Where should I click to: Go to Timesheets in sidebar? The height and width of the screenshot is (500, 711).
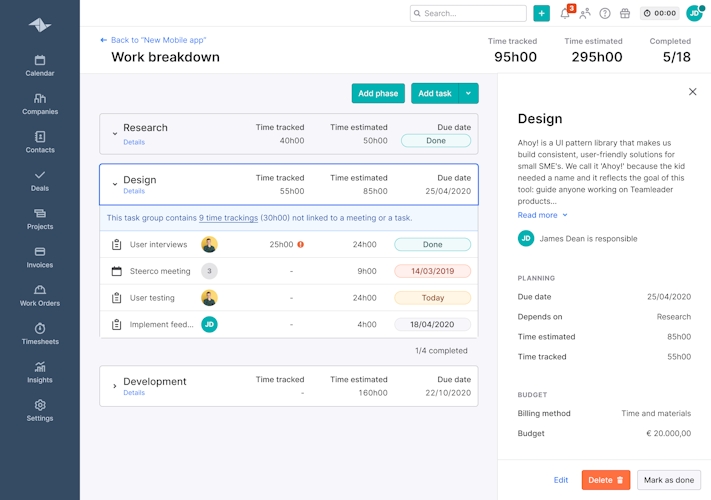coord(40,334)
